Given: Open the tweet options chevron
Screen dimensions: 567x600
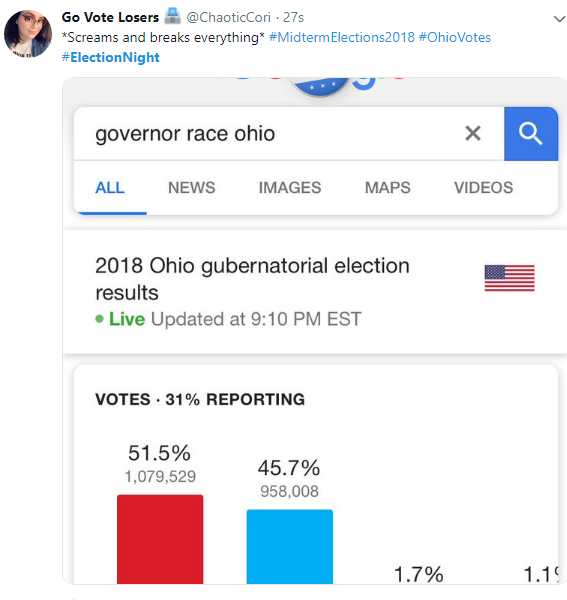Looking at the screenshot, I should 559,18.
